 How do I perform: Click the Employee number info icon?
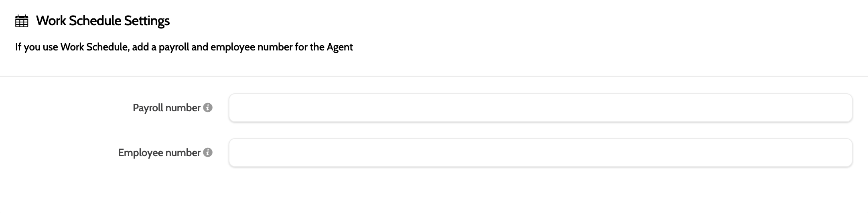pyautogui.click(x=208, y=153)
